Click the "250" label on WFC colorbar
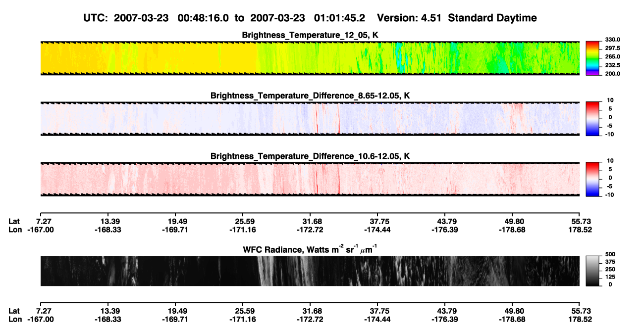 pos(611,269)
